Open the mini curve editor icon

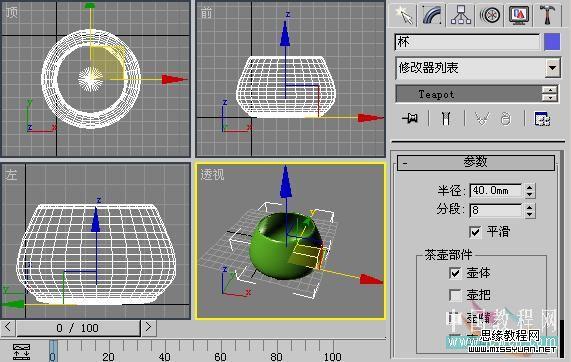21,352
